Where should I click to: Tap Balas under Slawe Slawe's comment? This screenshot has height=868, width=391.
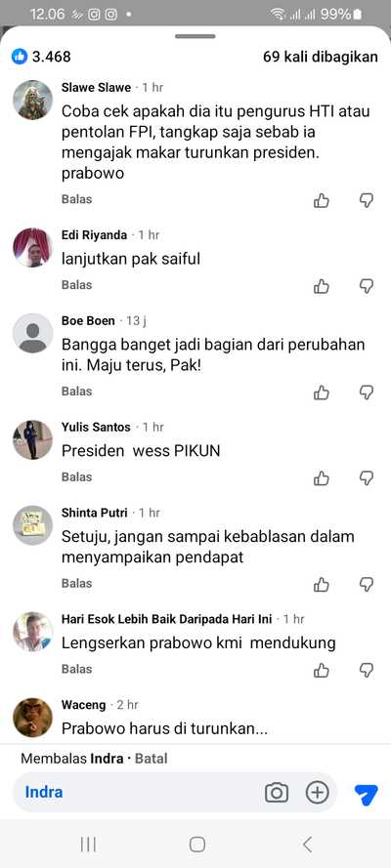76,199
